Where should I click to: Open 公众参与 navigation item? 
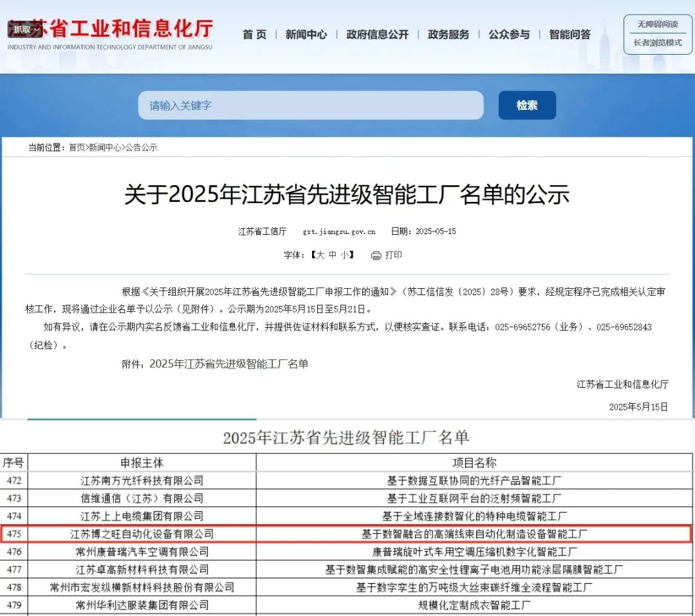[x=509, y=35]
